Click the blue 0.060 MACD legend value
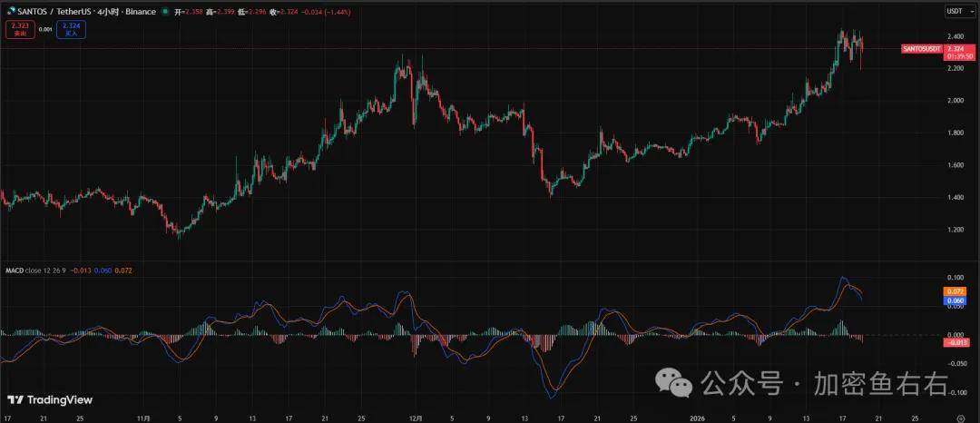Image resolution: width=980 pixels, height=423 pixels. (102, 271)
